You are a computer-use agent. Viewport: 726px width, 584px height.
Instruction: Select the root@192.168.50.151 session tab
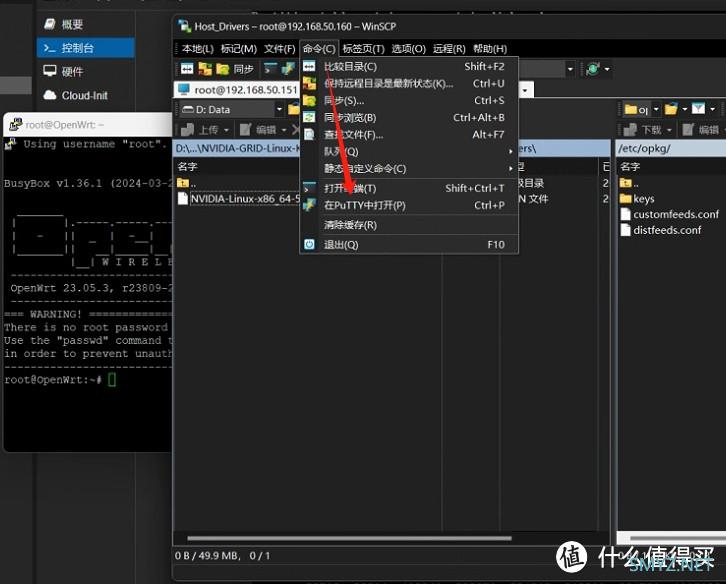point(237,90)
